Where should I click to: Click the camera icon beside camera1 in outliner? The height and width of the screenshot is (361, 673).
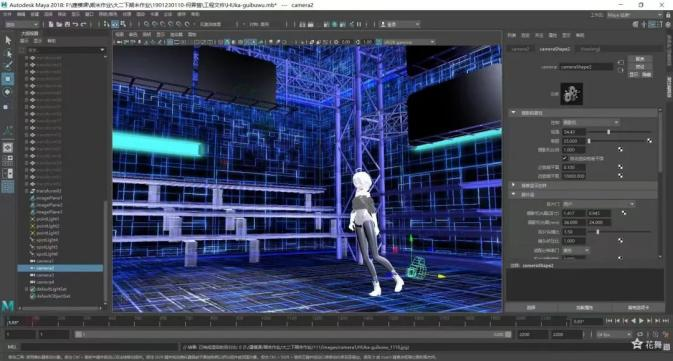pyautogui.click(x=32, y=261)
